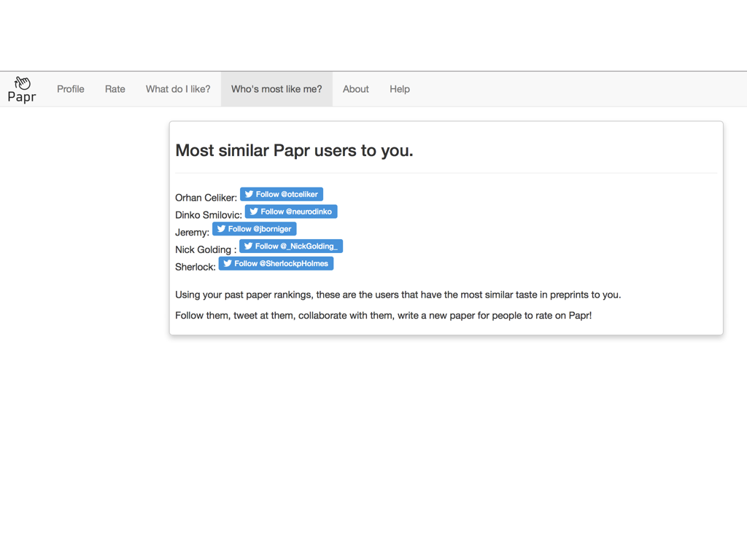This screenshot has width=747, height=560.
Task: Click the Most similar Papr users heading
Action: pos(294,150)
